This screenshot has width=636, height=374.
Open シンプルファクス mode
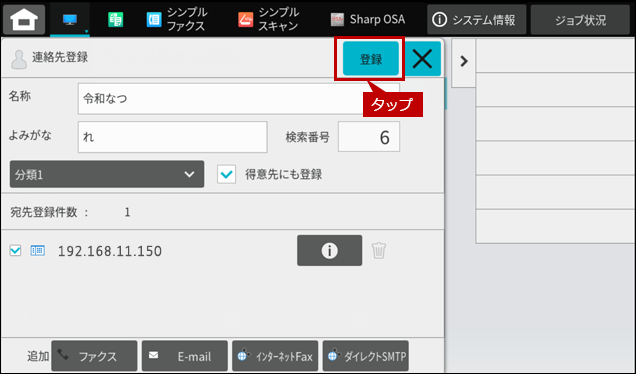coord(176,19)
